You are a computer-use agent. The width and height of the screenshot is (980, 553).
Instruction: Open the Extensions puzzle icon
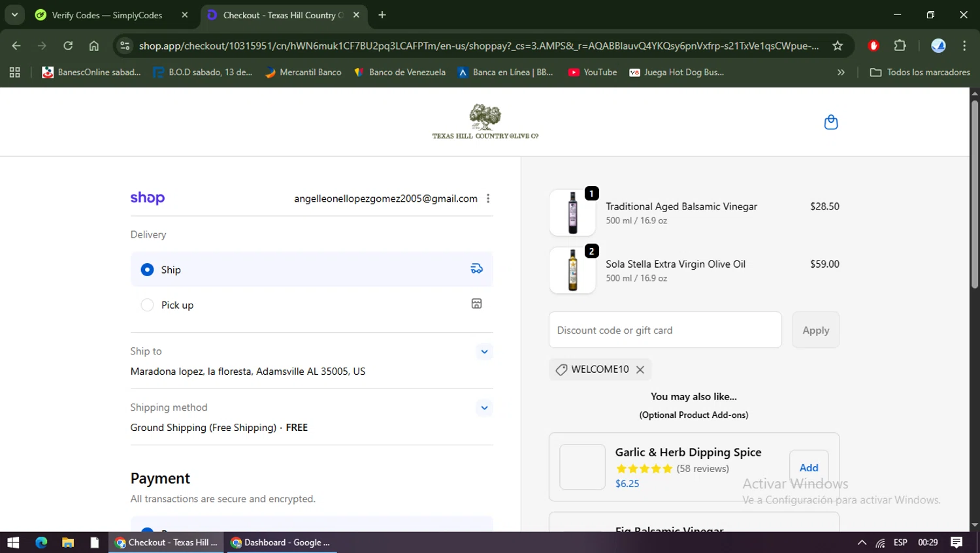tap(900, 46)
